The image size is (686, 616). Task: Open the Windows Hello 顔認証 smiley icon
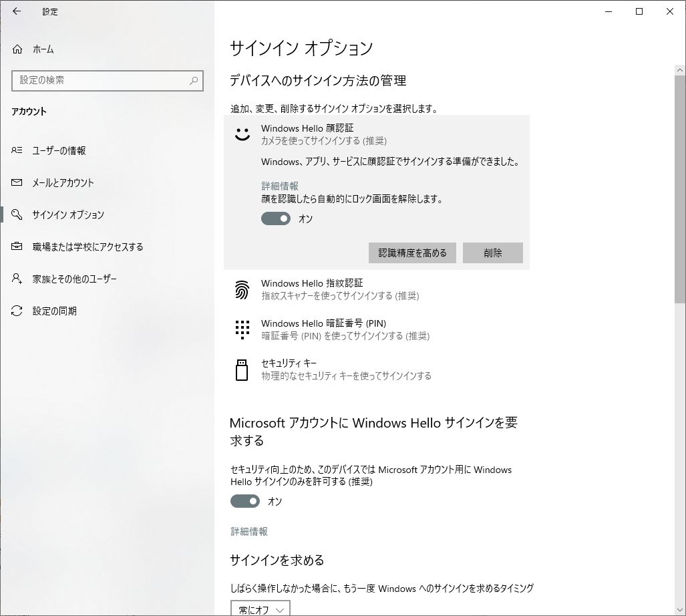pyautogui.click(x=241, y=134)
